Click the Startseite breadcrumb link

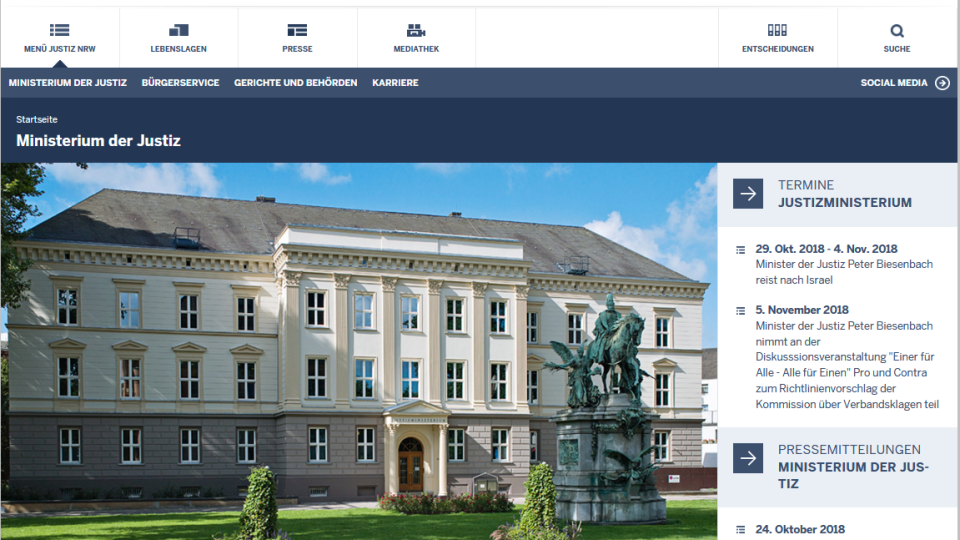[x=37, y=119]
